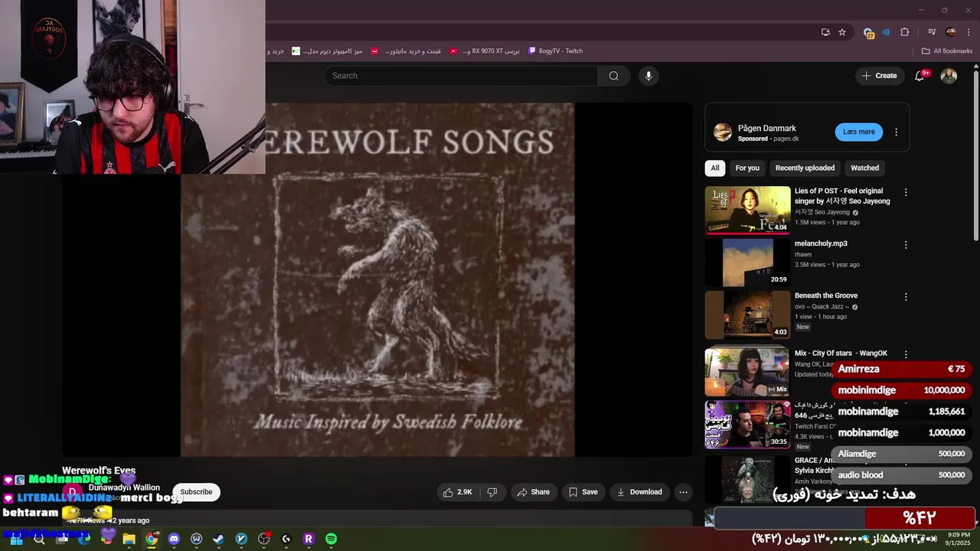The image size is (980, 551).
Task: Open Spotify from the taskbar
Action: click(x=331, y=539)
